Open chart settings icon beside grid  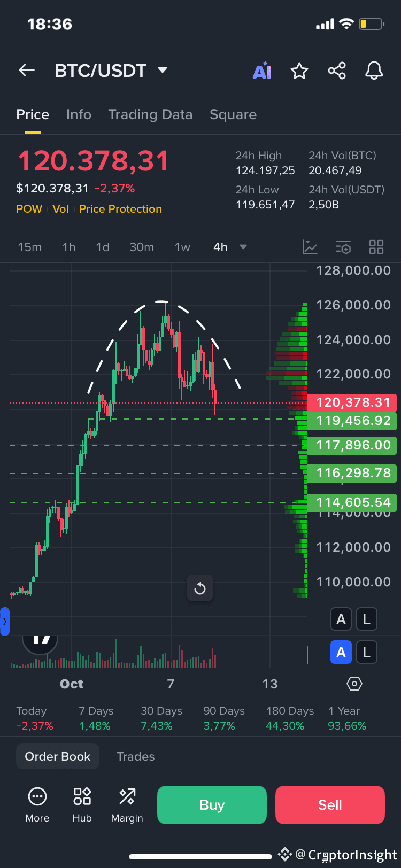[343, 247]
